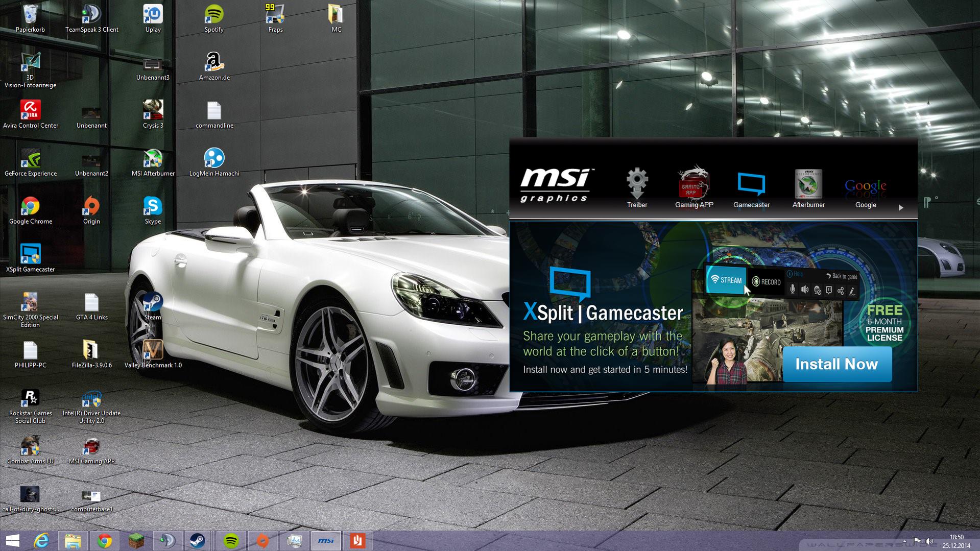Launch Gaming APP from the MSI graphics panel
The height and width of the screenshot is (551, 980).
click(x=694, y=188)
